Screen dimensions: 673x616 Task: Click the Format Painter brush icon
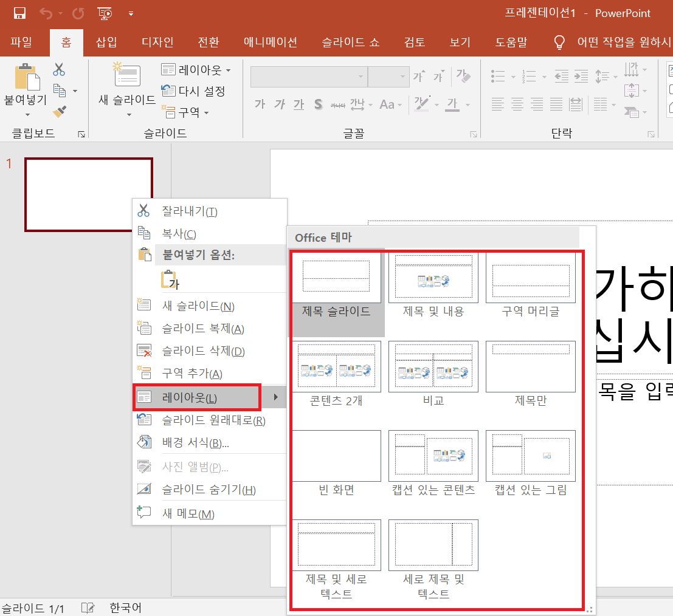(x=59, y=112)
